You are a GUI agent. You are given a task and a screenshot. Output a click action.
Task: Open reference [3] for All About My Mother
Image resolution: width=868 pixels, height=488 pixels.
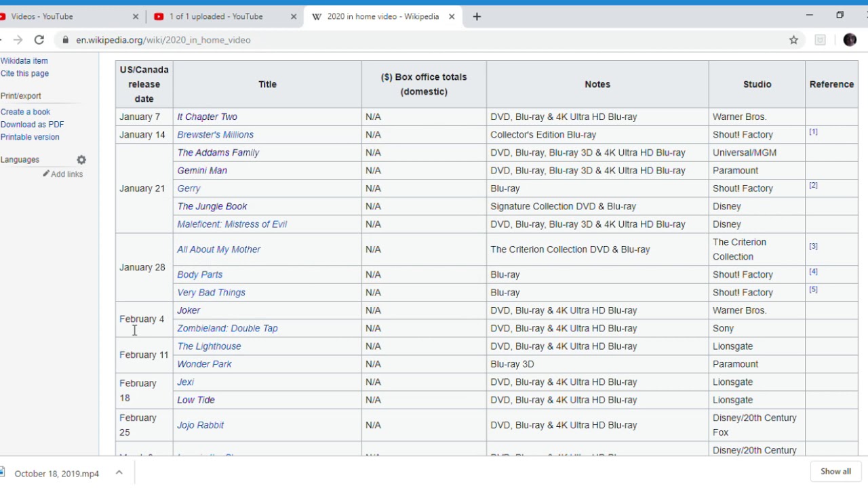(x=813, y=246)
